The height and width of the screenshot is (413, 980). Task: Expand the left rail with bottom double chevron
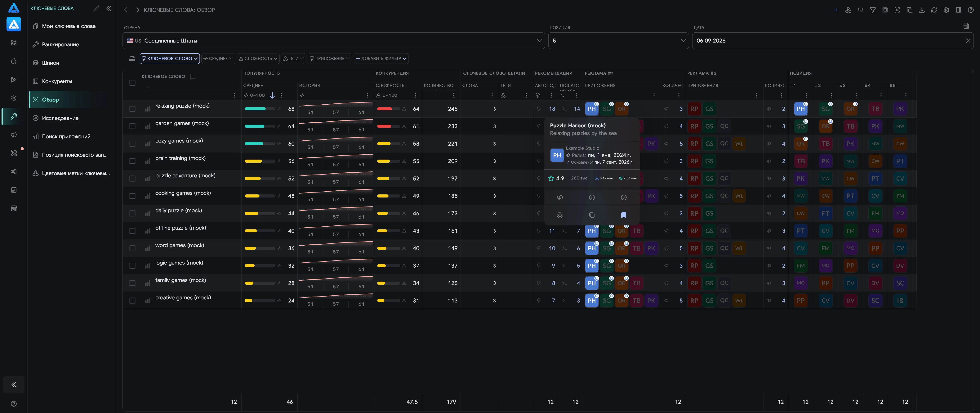pyautogui.click(x=14, y=384)
